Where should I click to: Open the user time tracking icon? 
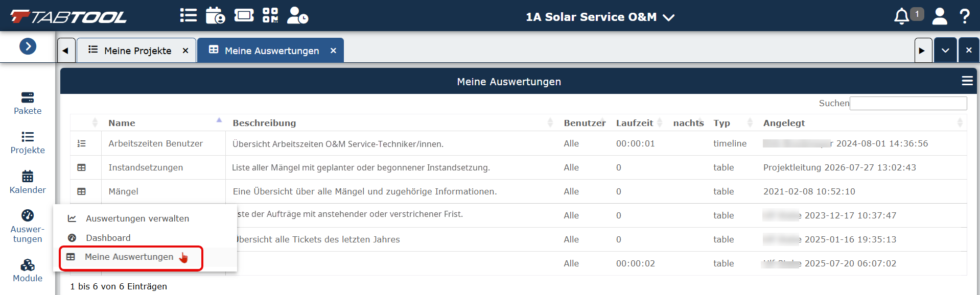point(297,15)
